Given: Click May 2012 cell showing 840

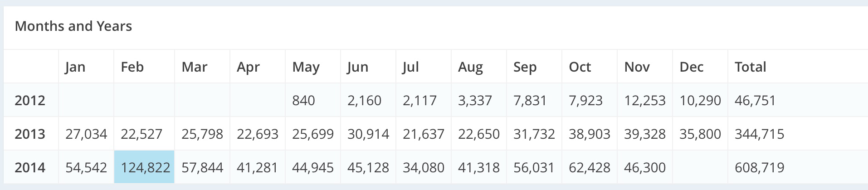Looking at the screenshot, I should tap(303, 100).
